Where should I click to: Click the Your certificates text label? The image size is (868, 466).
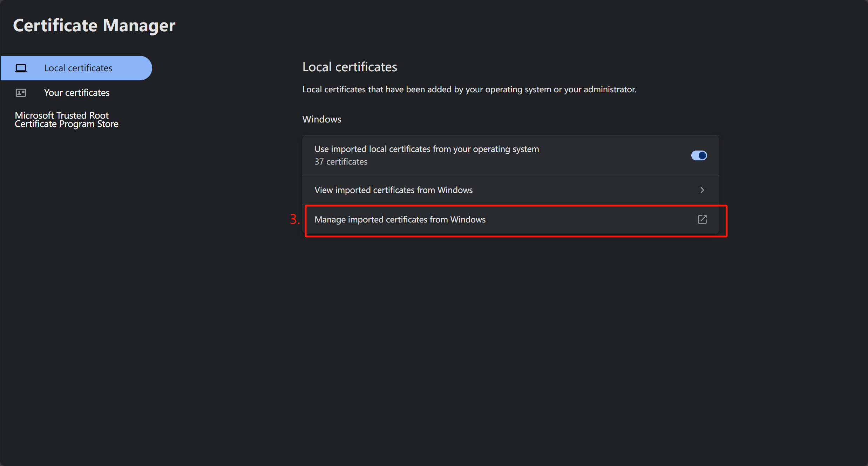(77, 93)
